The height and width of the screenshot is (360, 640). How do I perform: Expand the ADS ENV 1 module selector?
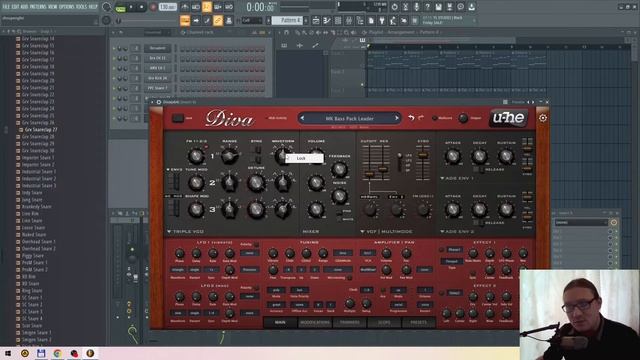click(457, 178)
